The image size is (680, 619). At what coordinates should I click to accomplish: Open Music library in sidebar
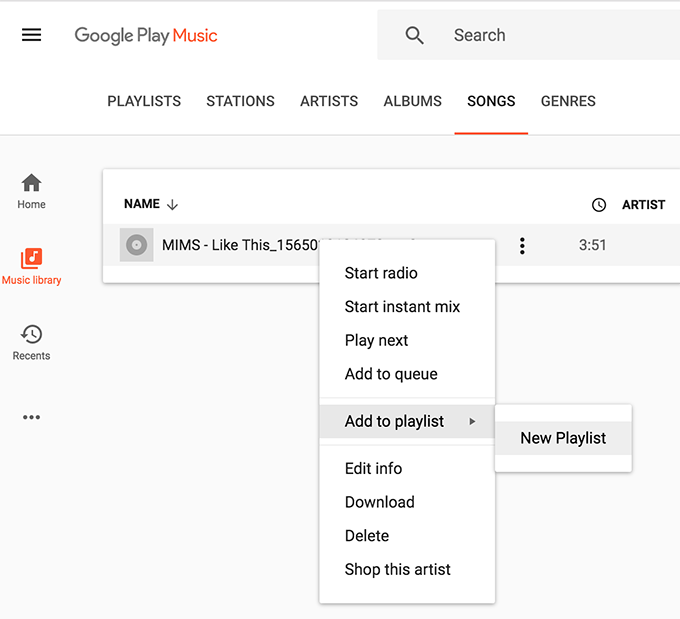31,266
